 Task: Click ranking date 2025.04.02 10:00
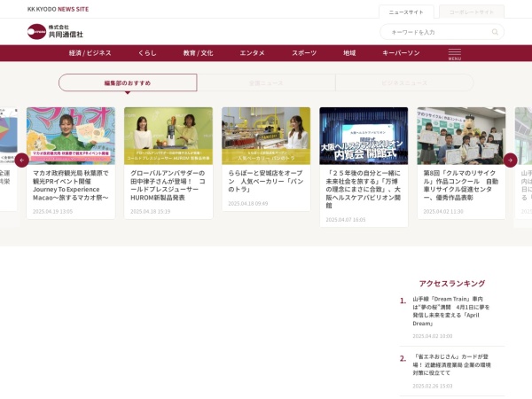433,336
